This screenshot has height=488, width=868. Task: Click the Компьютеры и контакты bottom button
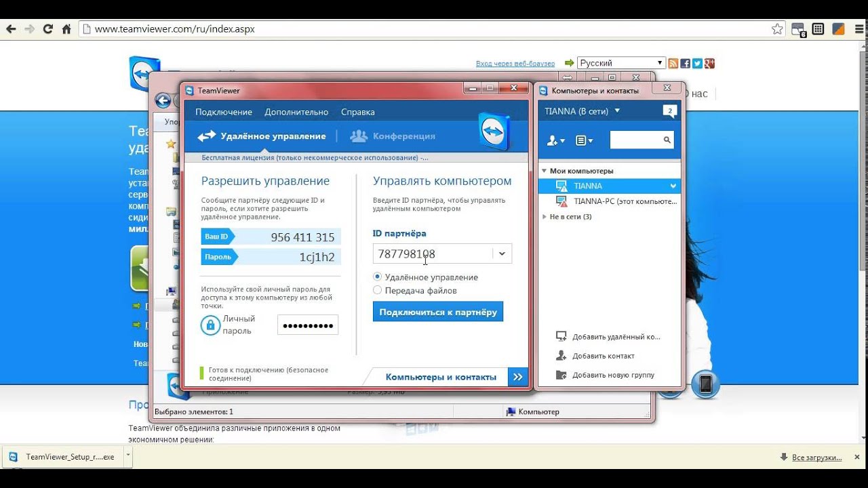(441, 377)
